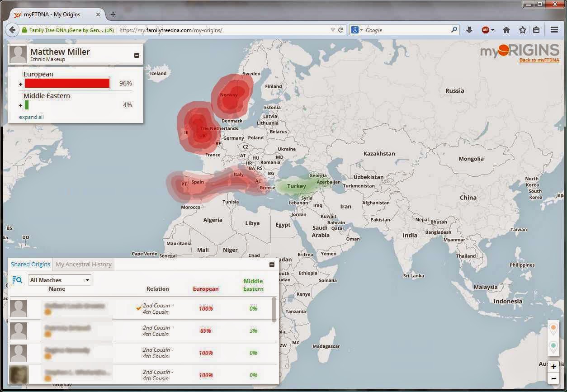Screen dimensions: 567x392
Task: Click the red European percentage bar
Action: [67, 83]
